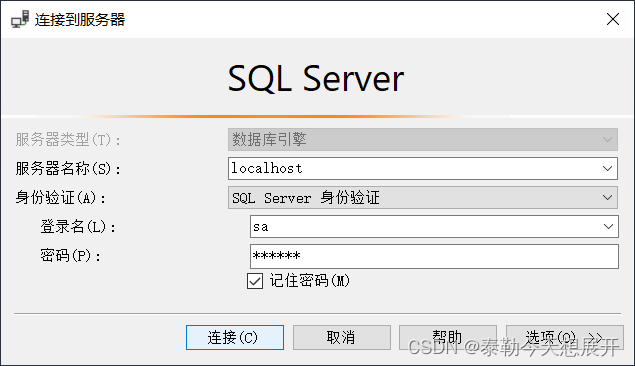Click the 连接(C) button
Image resolution: width=635 pixels, height=366 pixels.
235,337
